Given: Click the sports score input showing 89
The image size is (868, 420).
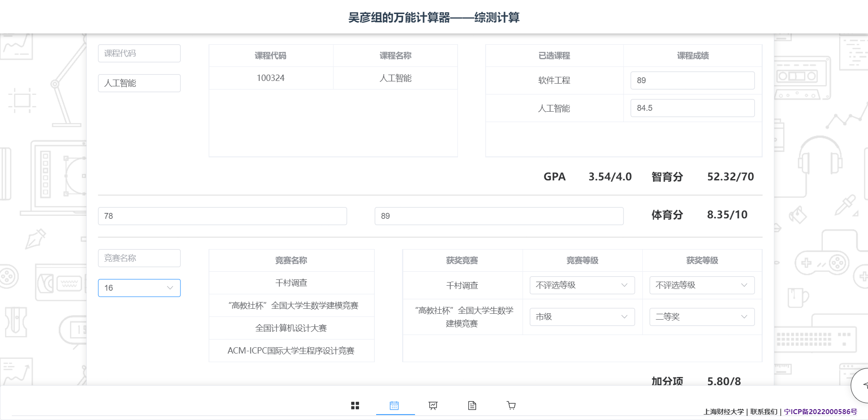Looking at the screenshot, I should point(499,216).
